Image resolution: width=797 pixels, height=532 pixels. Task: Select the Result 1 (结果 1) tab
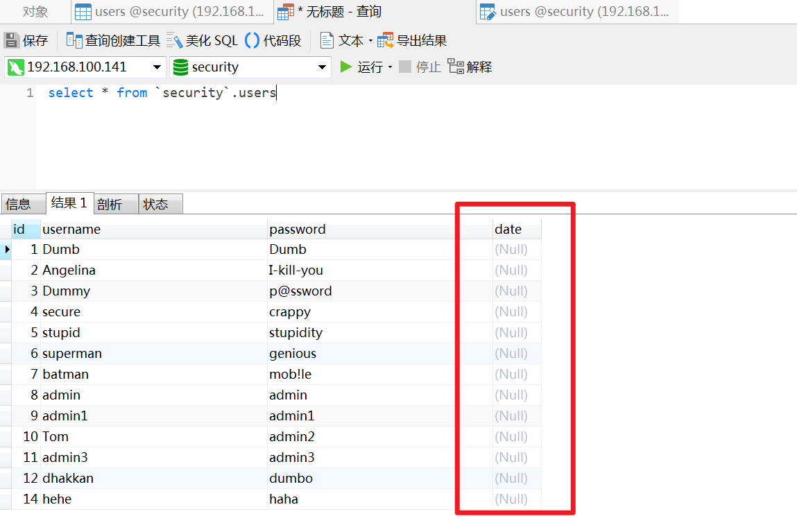69,203
